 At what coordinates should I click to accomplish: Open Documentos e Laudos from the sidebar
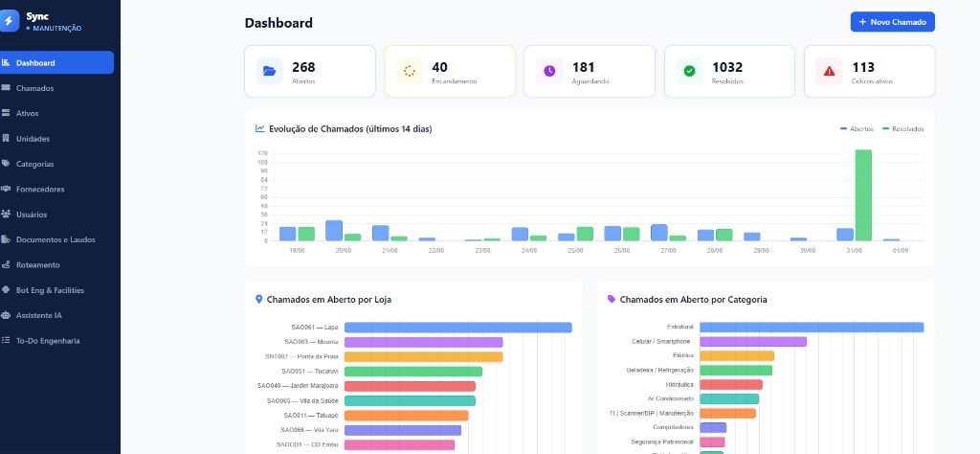[56, 239]
